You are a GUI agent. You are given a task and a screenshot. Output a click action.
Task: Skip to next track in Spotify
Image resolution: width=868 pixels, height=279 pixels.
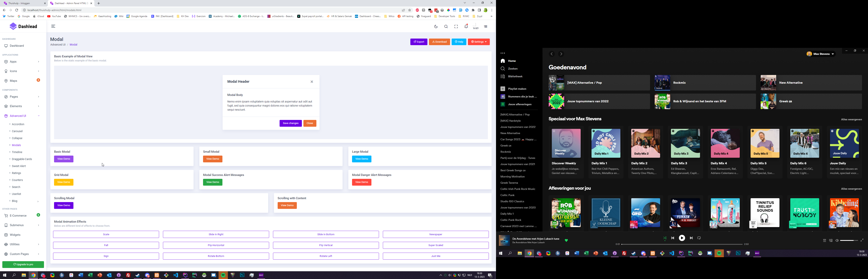(x=691, y=238)
